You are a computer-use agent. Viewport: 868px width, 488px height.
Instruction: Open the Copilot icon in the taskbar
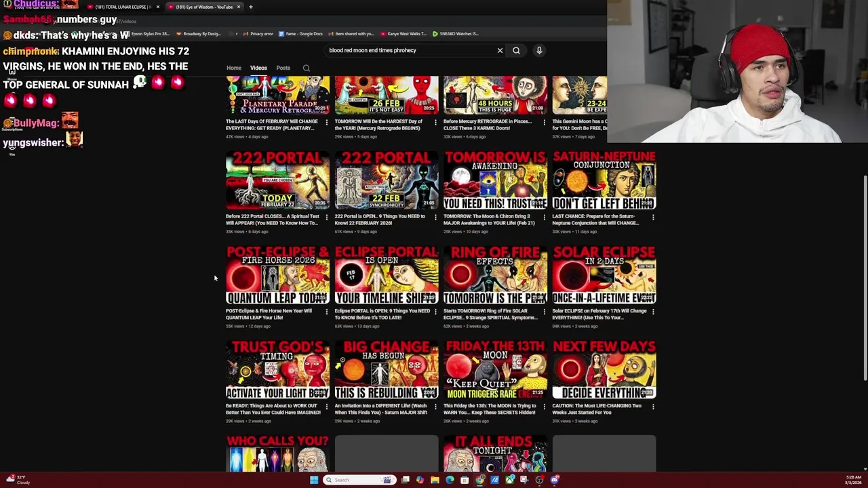[x=420, y=480]
